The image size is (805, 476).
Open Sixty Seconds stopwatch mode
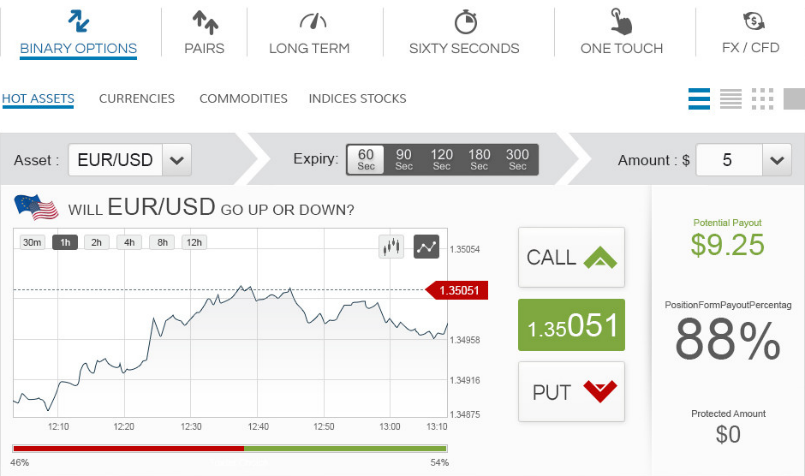click(464, 32)
